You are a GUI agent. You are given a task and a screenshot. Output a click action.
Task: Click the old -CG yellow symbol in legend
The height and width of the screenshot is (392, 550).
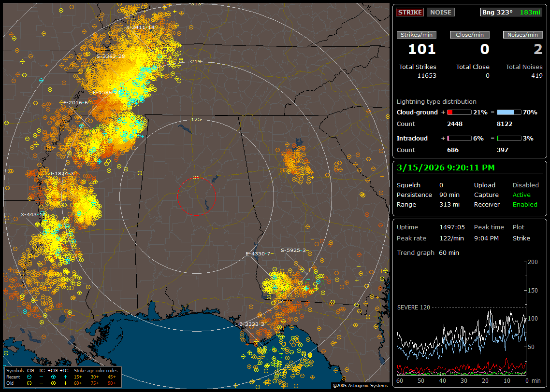(x=29, y=383)
